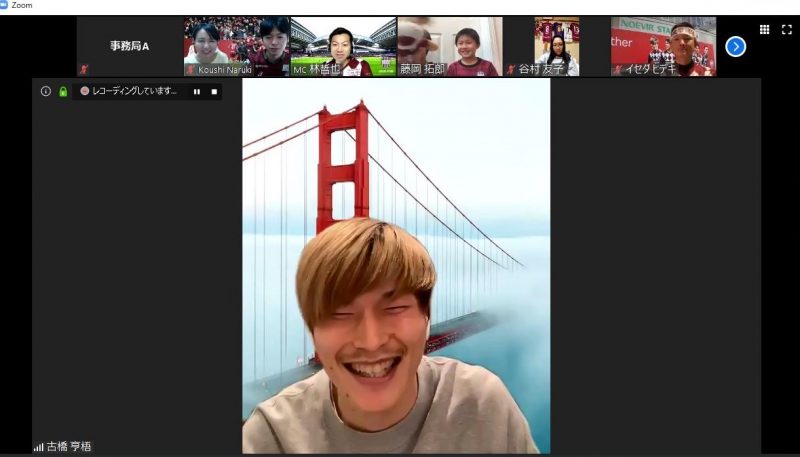The height and width of the screenshot is (457, 800).
Task: Select Koushi Naruki's video thumbnail
Action: click(236, 46)
